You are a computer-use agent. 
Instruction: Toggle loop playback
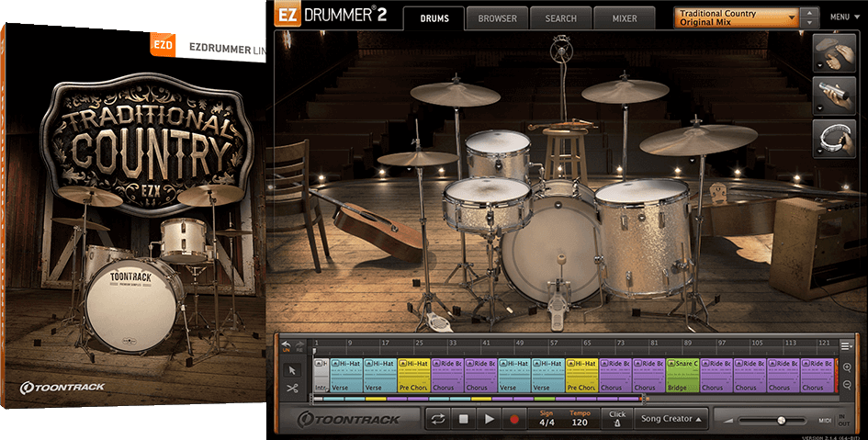click(x=438, y=420)
